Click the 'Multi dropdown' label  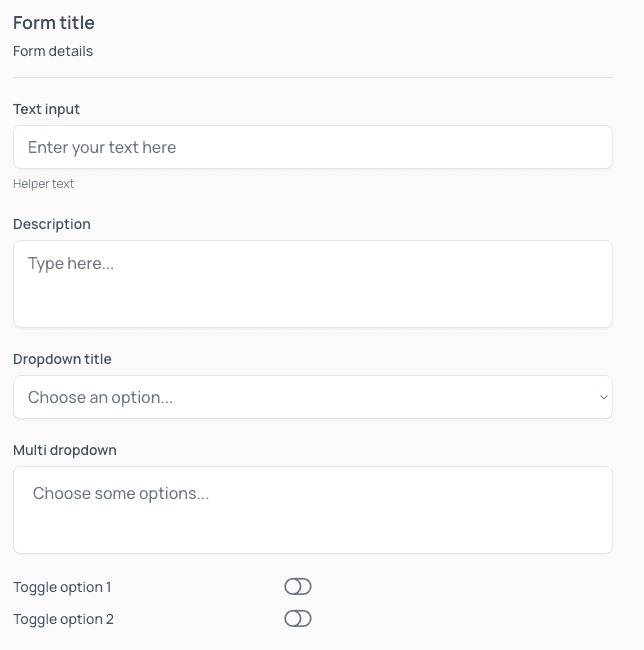coord(65,450)
